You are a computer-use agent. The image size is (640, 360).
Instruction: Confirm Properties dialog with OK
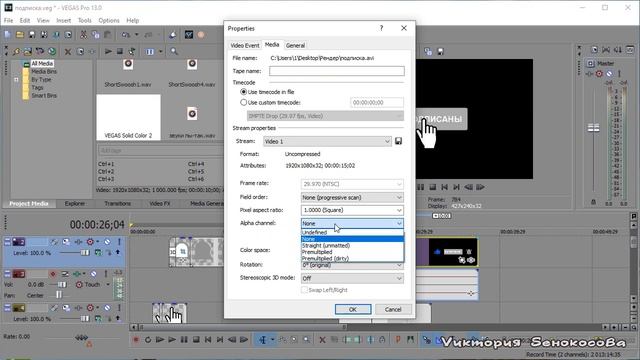coord(353,309)
